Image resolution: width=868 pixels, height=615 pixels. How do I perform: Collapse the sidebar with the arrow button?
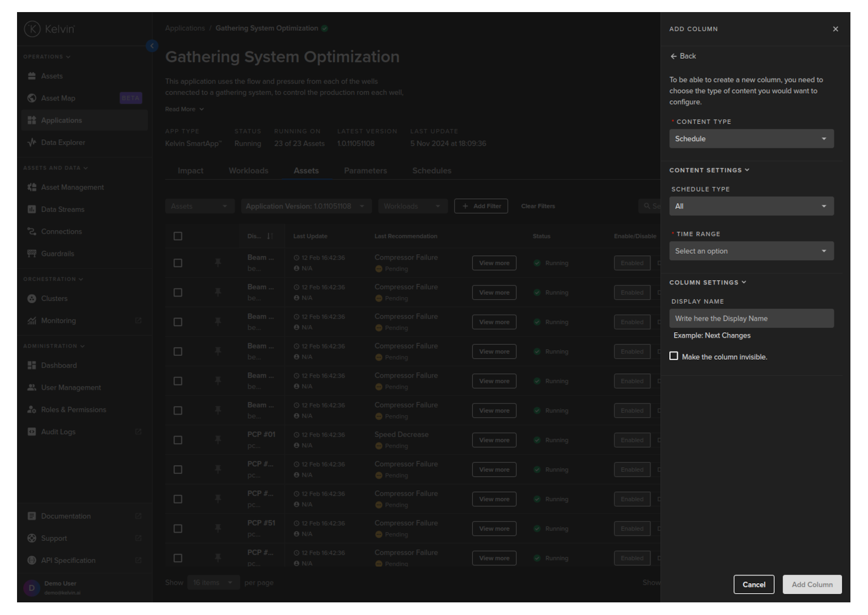click(152, 46)
